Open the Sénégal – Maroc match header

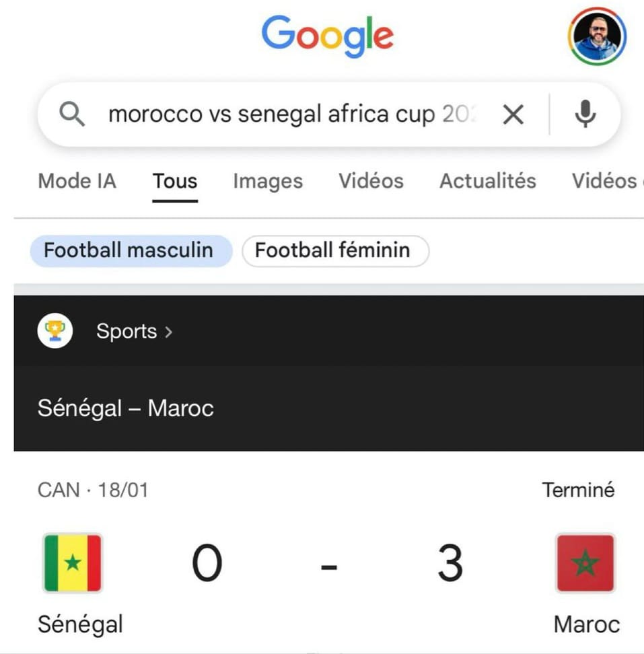point(126,408)
